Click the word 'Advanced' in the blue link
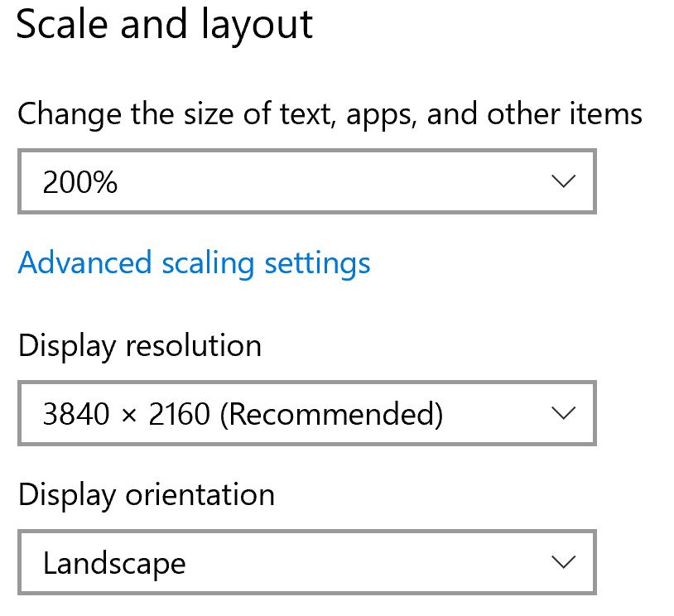This screenshot has width=674, height=616. pos(84,263)
